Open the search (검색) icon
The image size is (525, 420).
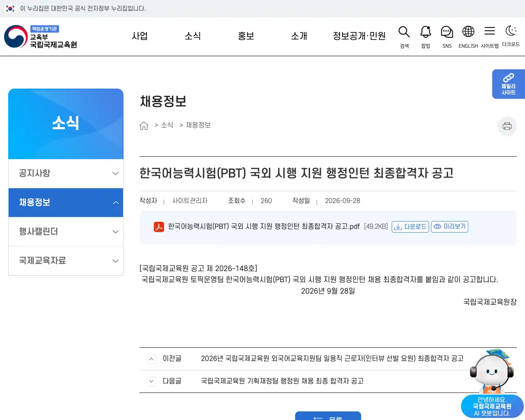[404, 37]
